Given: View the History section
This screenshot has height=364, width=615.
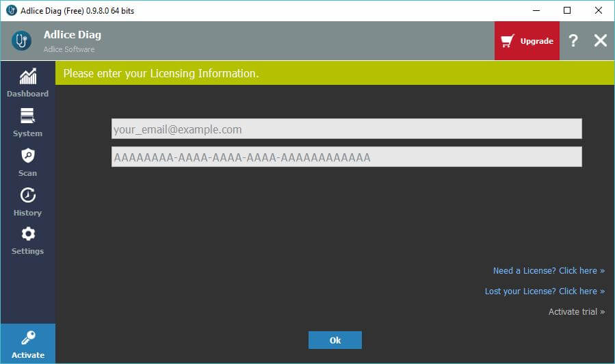Looking at the screenshot, I should tap(27, 202).
